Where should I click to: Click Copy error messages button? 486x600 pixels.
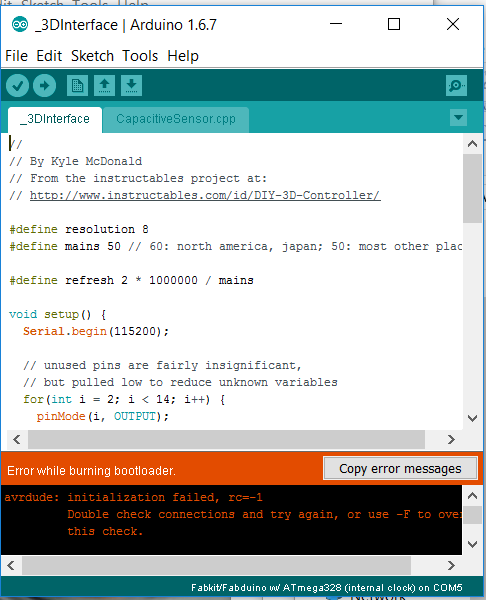click(400, 468)
